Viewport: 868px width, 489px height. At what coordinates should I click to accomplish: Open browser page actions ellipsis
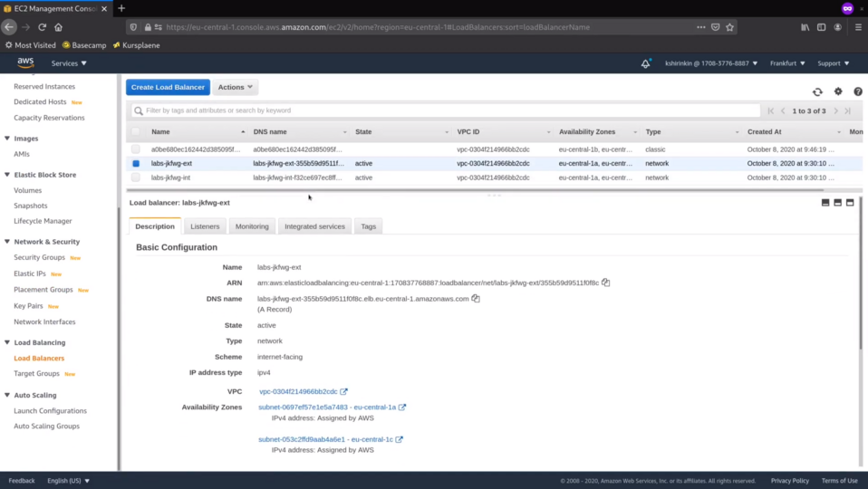(x=700, y=27)
